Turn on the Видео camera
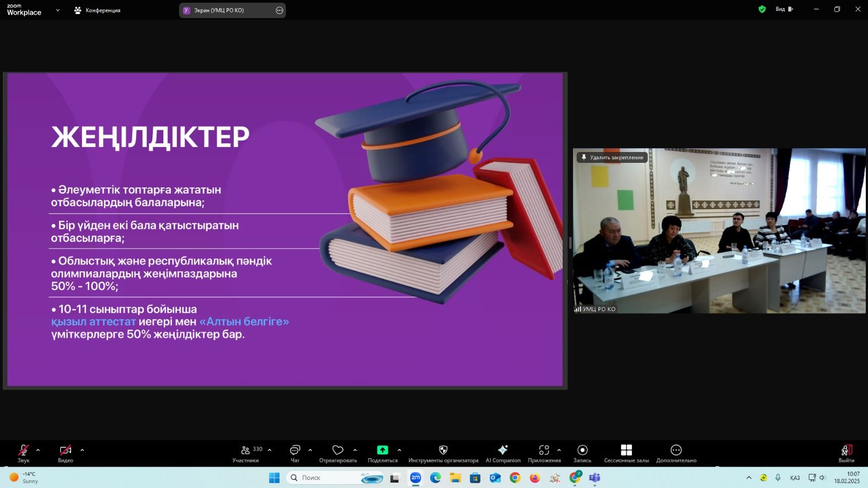The image size is (868, 488). click(66, 453)
